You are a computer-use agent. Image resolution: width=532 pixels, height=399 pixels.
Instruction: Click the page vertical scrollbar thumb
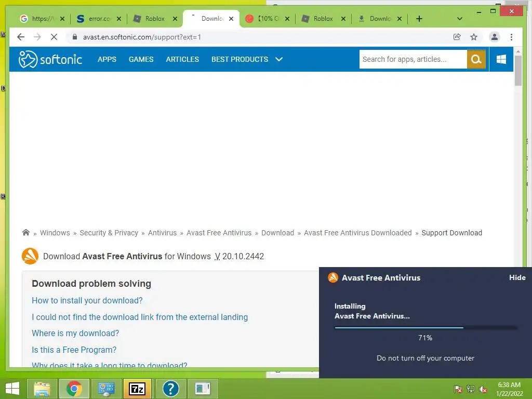click(x=518, y=71)
